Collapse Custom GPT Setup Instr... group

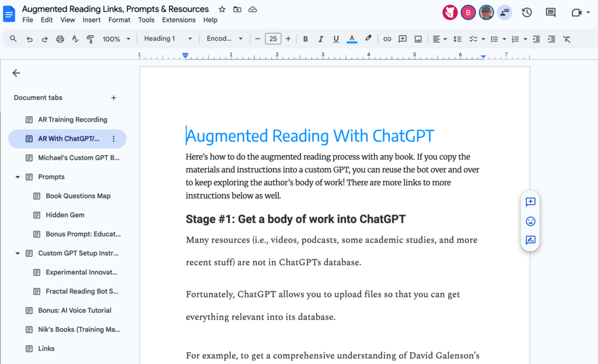pyautogui.click(x=17, y=253)
